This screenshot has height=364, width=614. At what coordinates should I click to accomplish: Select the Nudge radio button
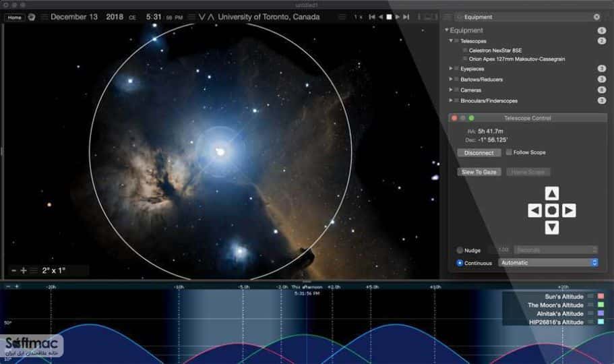click(x=460, y=250)
